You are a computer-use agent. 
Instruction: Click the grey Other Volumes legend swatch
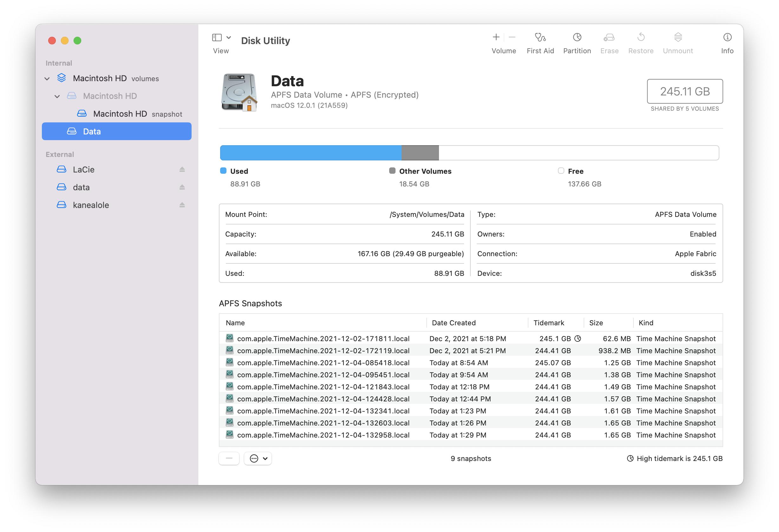coord(392,171)
